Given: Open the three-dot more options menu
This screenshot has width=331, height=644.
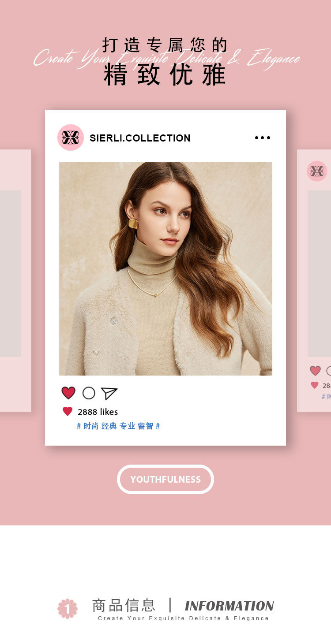Looking at the screenshot, I should click(263, 138).
